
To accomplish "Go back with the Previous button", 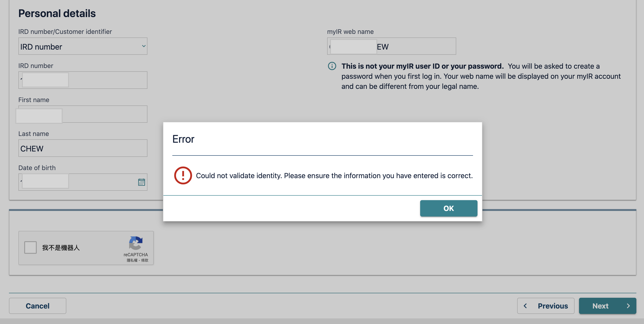I will 545,306.
